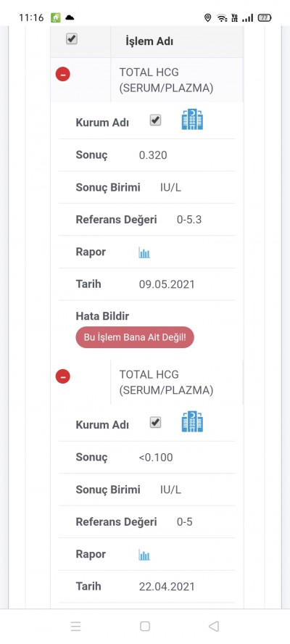The height and width of the screenshot is (644, 290).
Task: Open the hospital building icon in second result
Action: pos(192,422)
